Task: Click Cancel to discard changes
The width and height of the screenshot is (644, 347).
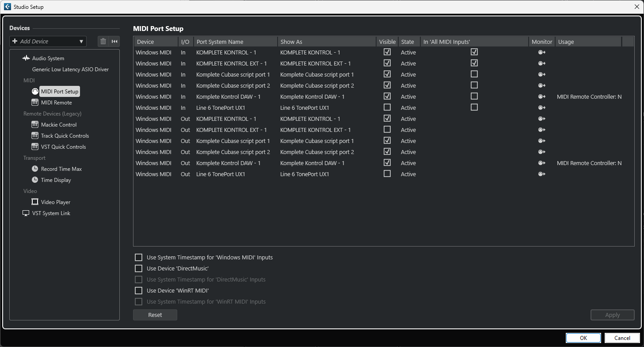Action: pos(622,338)
